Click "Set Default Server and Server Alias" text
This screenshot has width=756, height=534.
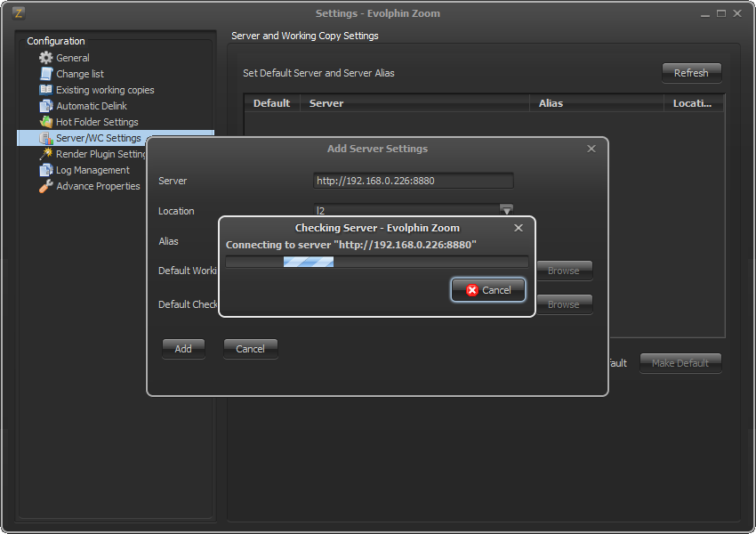pyautogui.click(x=318, y=73)
